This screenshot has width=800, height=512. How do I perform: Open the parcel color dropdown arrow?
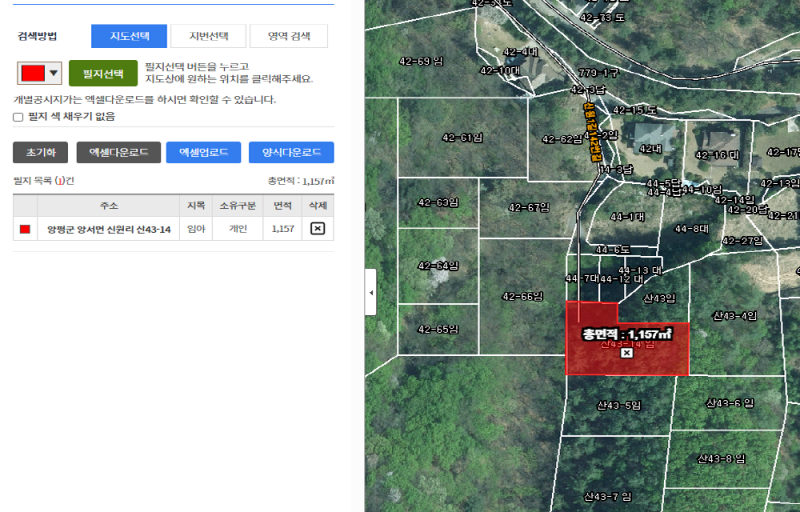pos(53,73)
